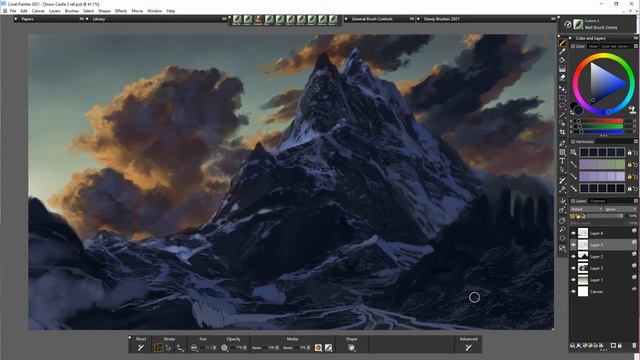640x360 pixels.
Task: Open the Effects menu
Action: pyautogui.click(x=121, y=11)
